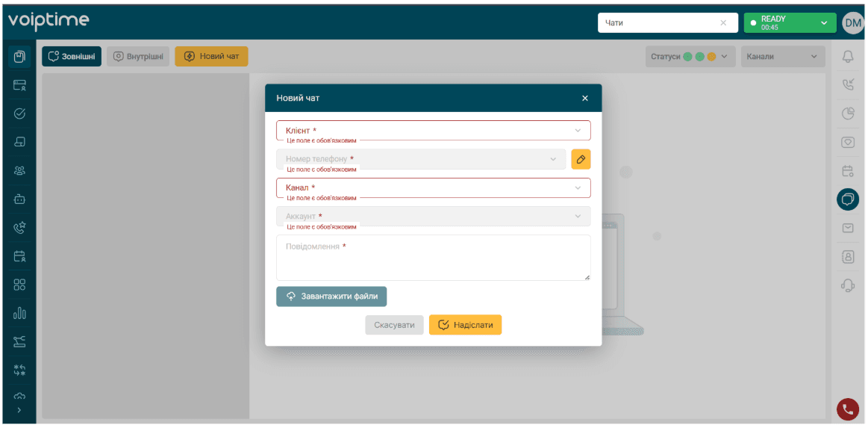Click the Завантажити файли button
Screen dimensions: 868x428
[x=331, y=297]
